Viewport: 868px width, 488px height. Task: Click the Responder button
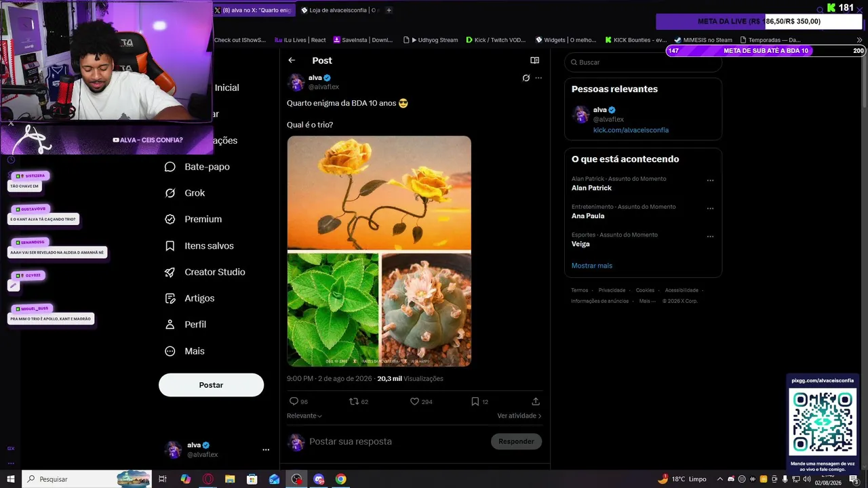point(516,441)
